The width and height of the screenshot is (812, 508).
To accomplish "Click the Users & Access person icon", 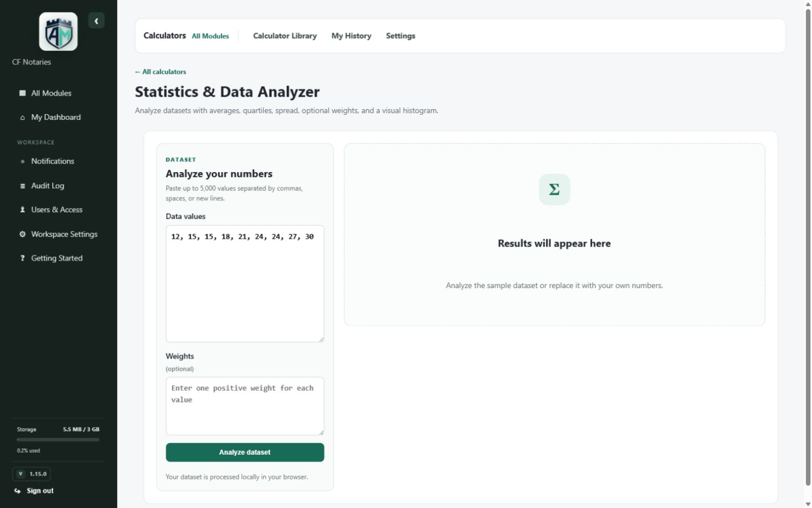I will point(23,210).
